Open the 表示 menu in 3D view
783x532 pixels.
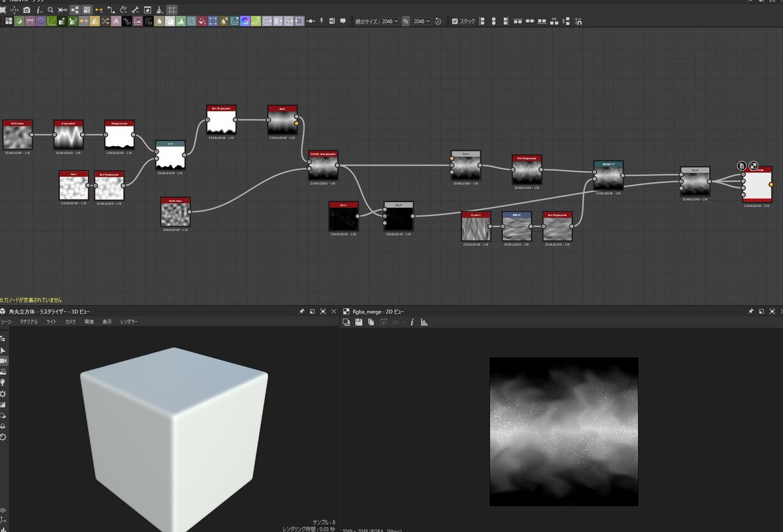[x=107, y=322]
